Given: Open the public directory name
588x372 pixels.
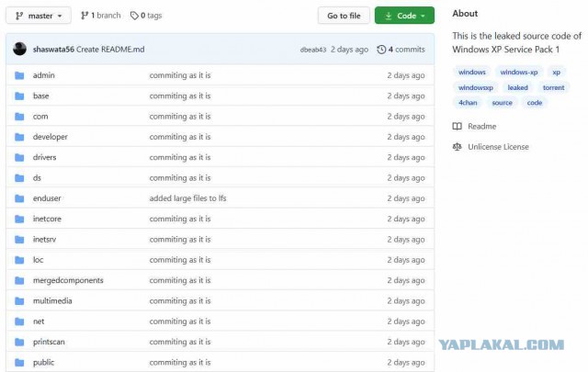Looking at the screenshot, I should pos(43,363).
